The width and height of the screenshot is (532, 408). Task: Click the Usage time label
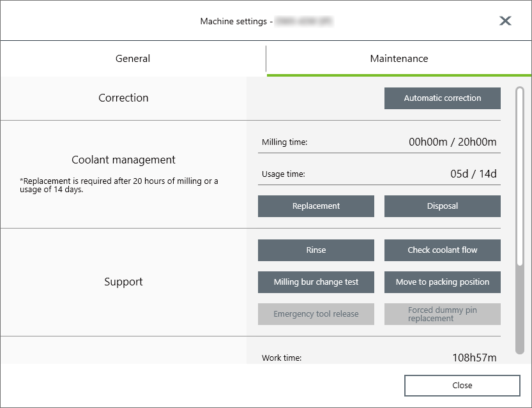[284, 174]
